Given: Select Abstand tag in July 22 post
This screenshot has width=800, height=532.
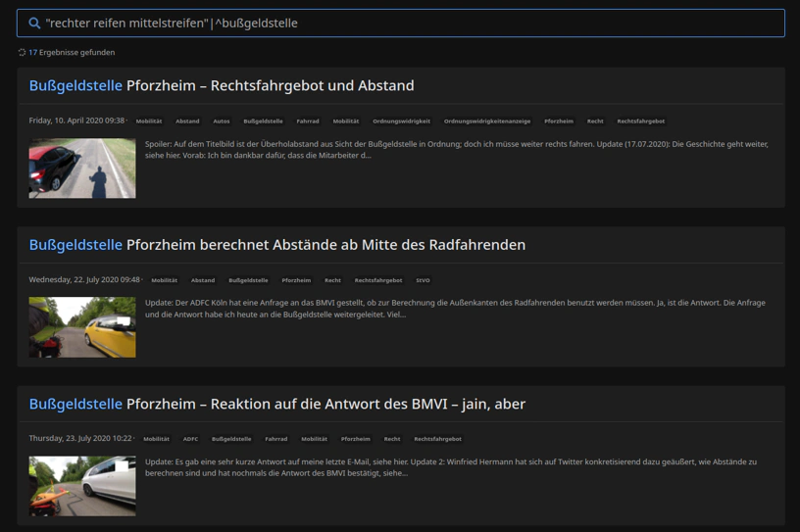Looking at the screenshot, I should [x=203, y=280].
